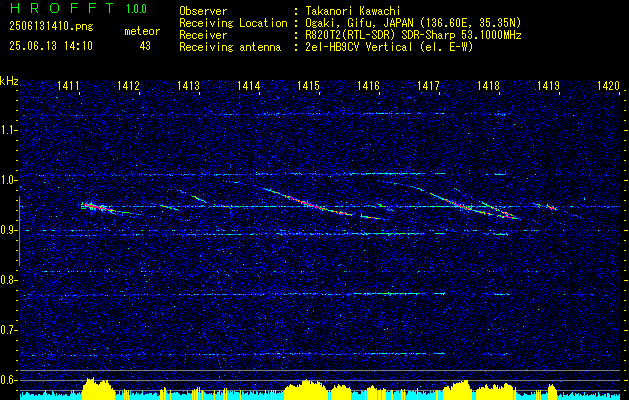Click time axis marker 1413
This screenshot has width=629, height=400.
click(189, 85)
